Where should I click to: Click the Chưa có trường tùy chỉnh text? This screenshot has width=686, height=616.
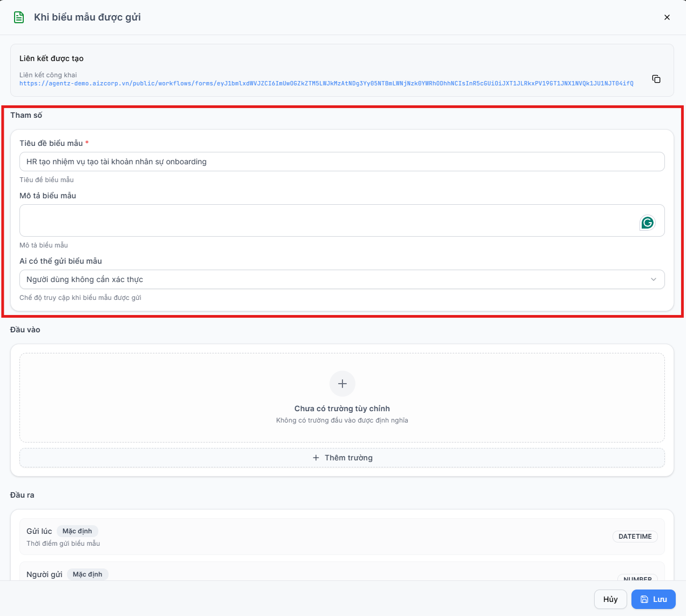342,409
